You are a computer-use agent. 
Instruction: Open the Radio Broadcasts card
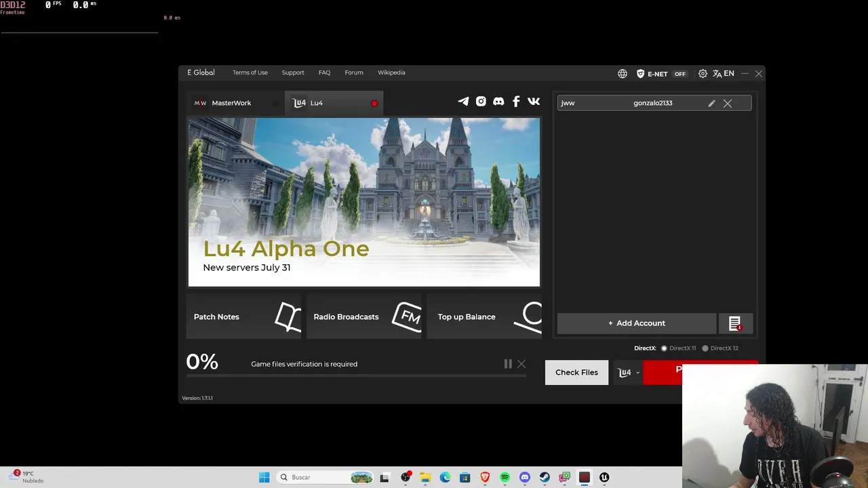pyautogui.click(x=364, y=317)
